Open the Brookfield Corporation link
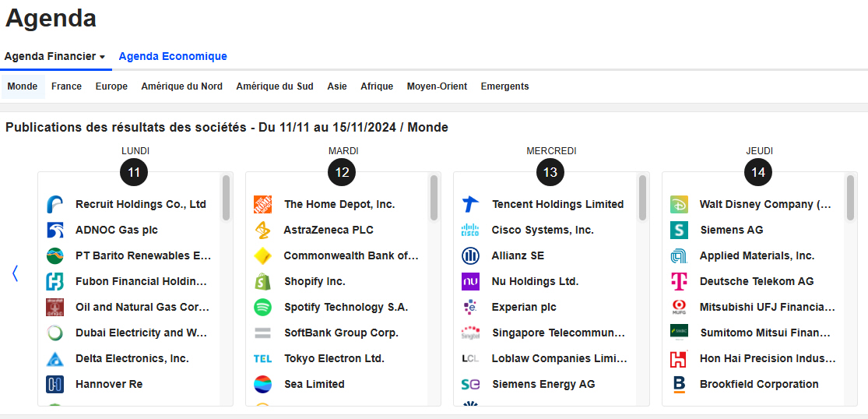 coord(759,385)
